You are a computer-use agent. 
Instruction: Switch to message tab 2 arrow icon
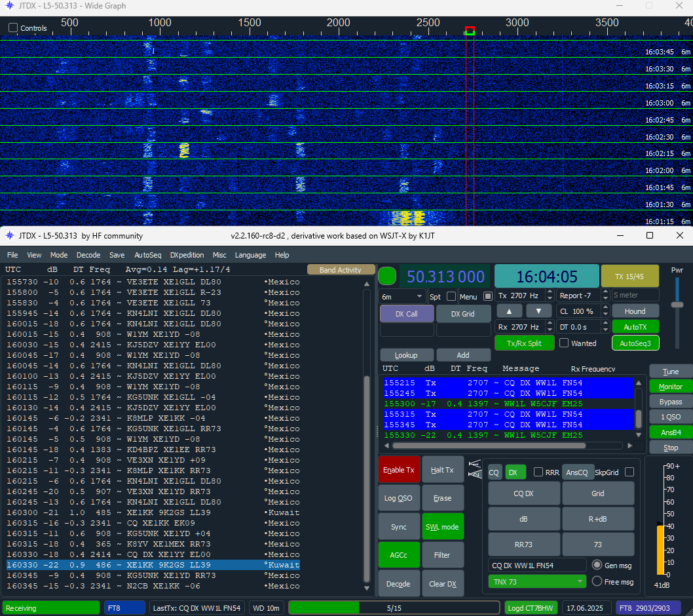[x=475, y=474]
